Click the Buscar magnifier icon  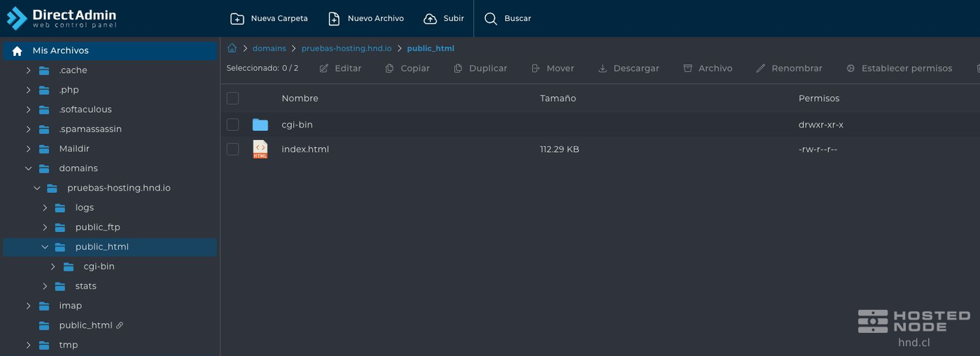491,19
